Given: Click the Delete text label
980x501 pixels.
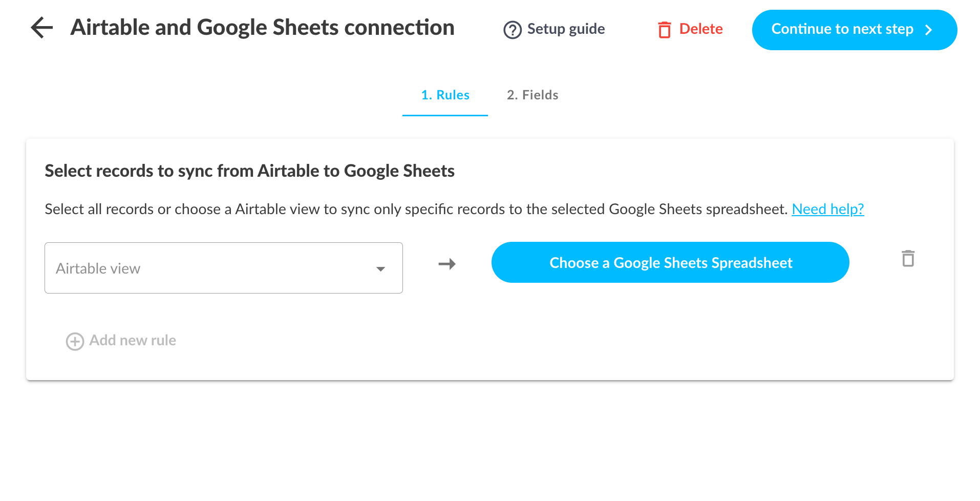Looking at the screenshot, I should 700,29.
